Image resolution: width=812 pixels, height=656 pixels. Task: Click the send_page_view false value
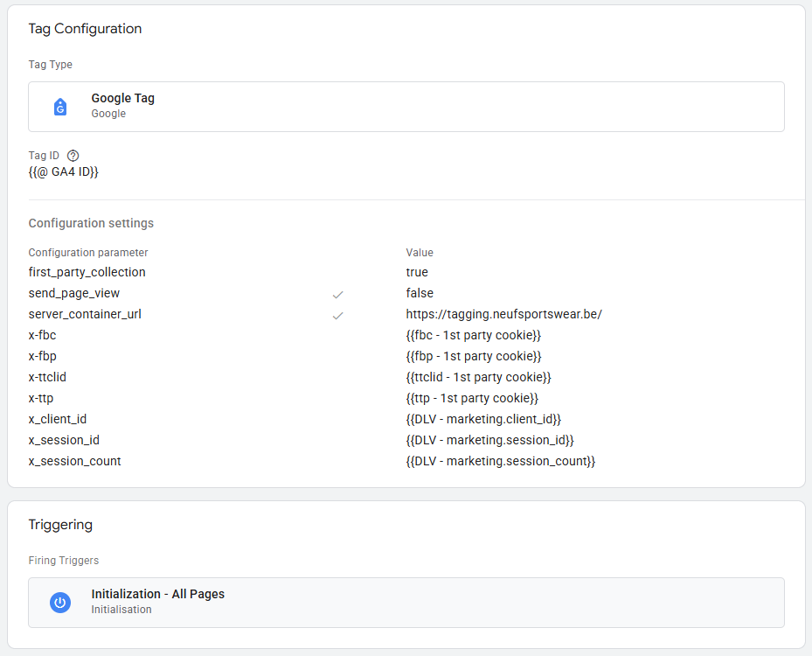coord(420,293)
